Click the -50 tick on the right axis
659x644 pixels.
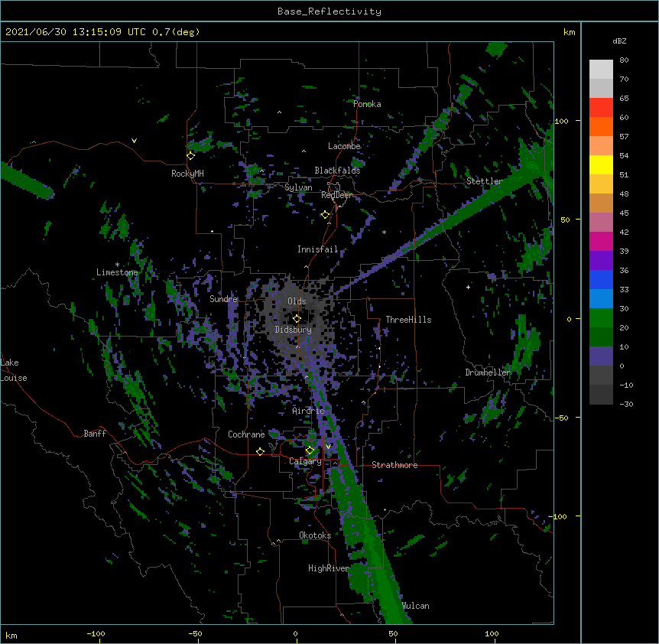pyautogui.click(x=561, y=418)
